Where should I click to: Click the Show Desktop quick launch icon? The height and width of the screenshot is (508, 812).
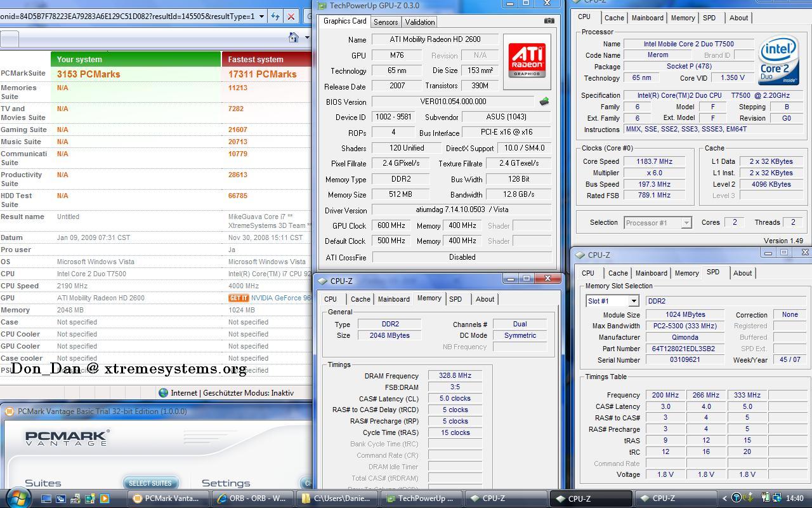click(x=46, y=498)
